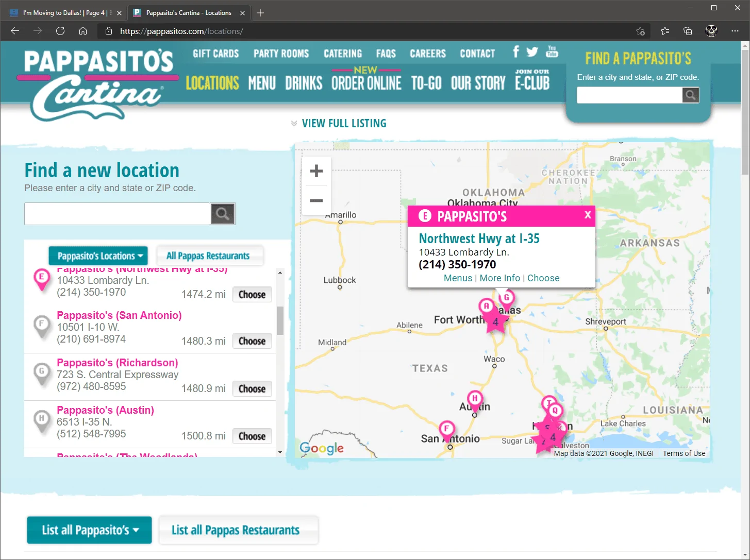Join the E-Club from the nav

532,80
